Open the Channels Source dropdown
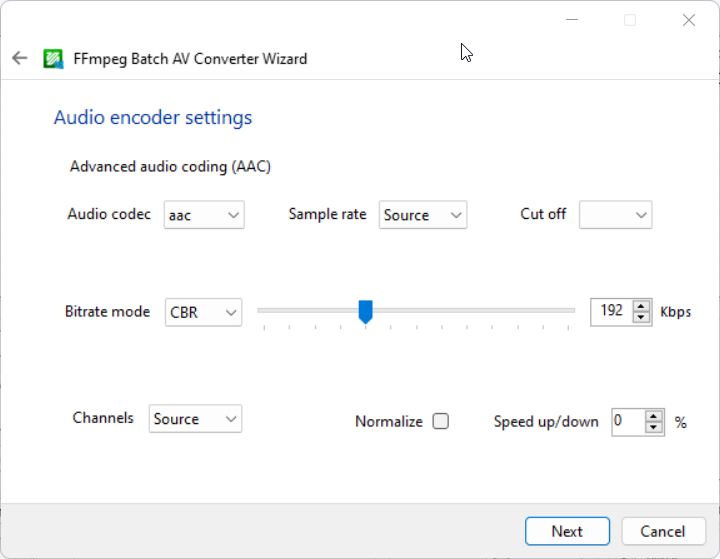 (x=195, y=418)
